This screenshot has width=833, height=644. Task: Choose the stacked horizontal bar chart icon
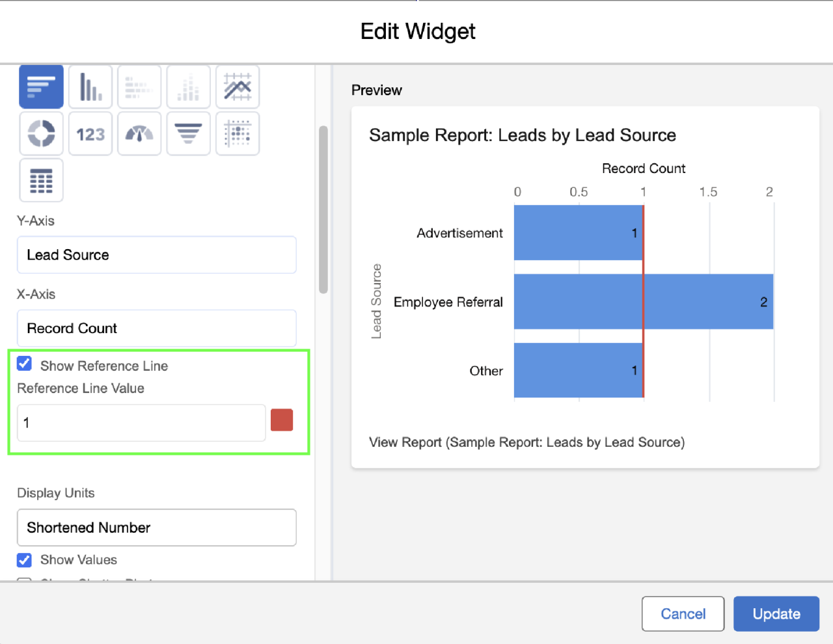click(139, 87)
